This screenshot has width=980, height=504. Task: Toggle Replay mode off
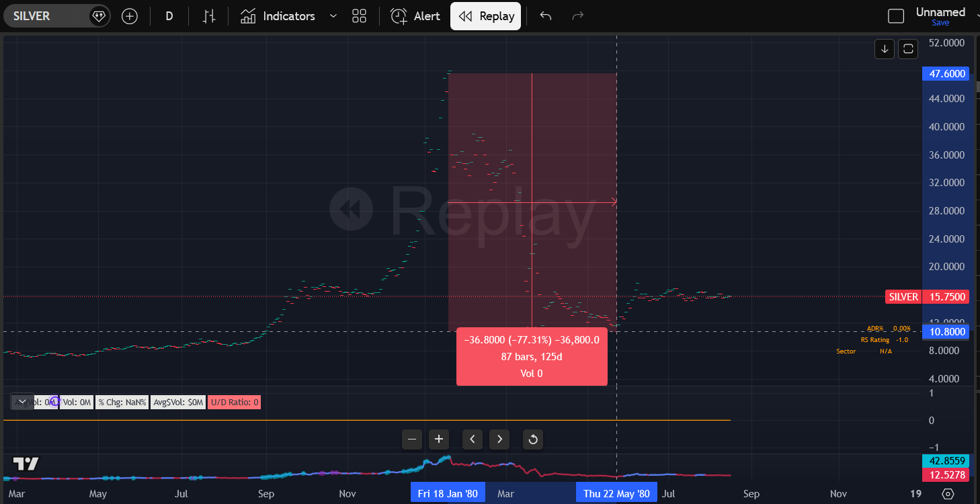pyautogui.click(x=486, y=16)
